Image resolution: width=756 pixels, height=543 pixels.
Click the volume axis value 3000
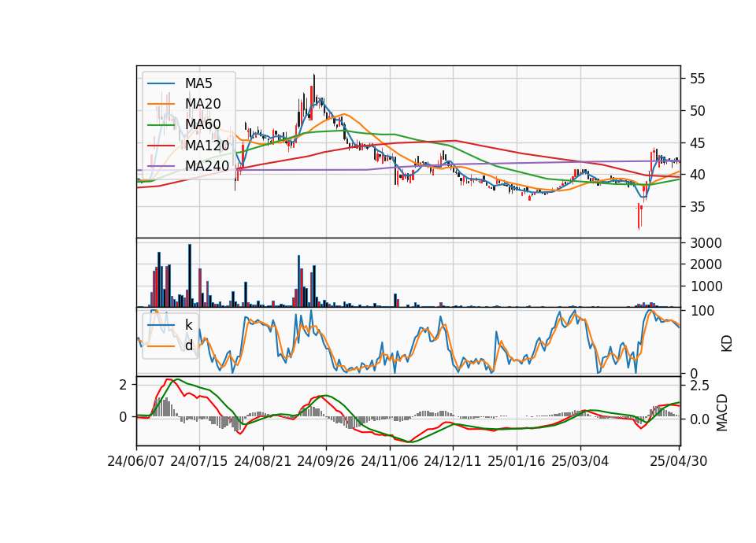tap(706, 243)
